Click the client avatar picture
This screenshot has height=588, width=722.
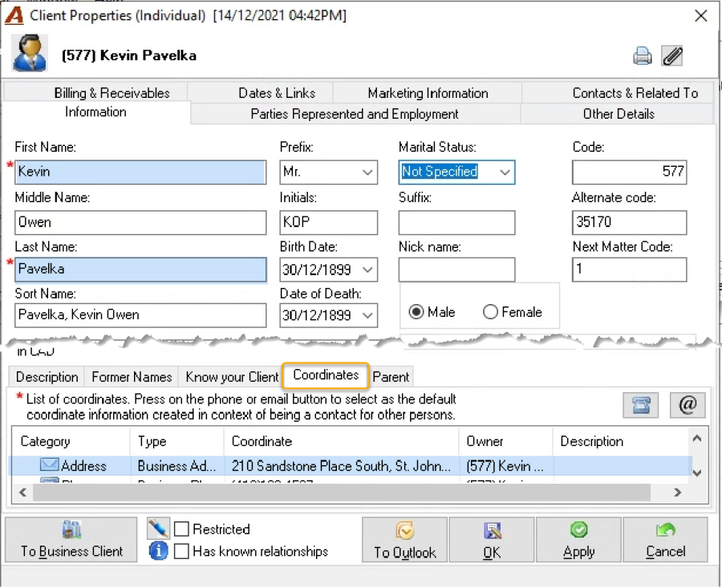(x=30, y=54)
